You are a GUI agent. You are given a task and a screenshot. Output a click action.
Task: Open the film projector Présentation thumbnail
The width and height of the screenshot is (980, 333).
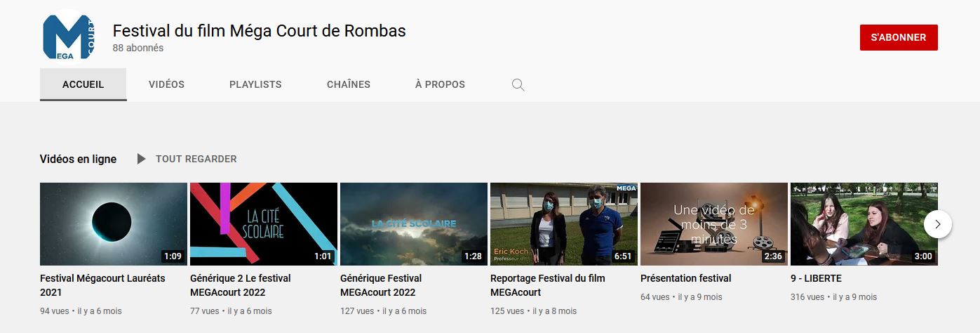[713, 223]
